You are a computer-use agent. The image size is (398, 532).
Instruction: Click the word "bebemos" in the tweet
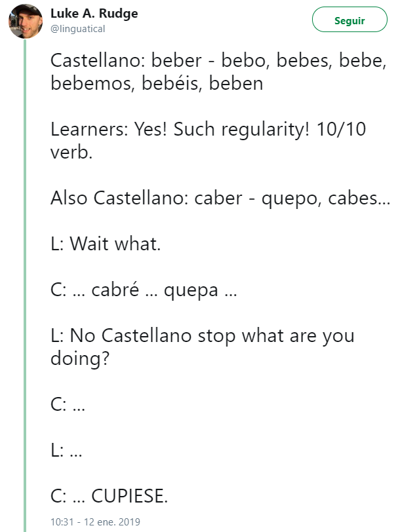click(x=90, y=83)
